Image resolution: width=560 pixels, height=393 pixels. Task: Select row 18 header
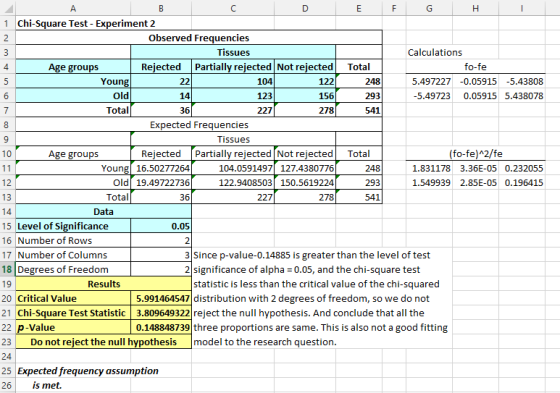(8, 269)
